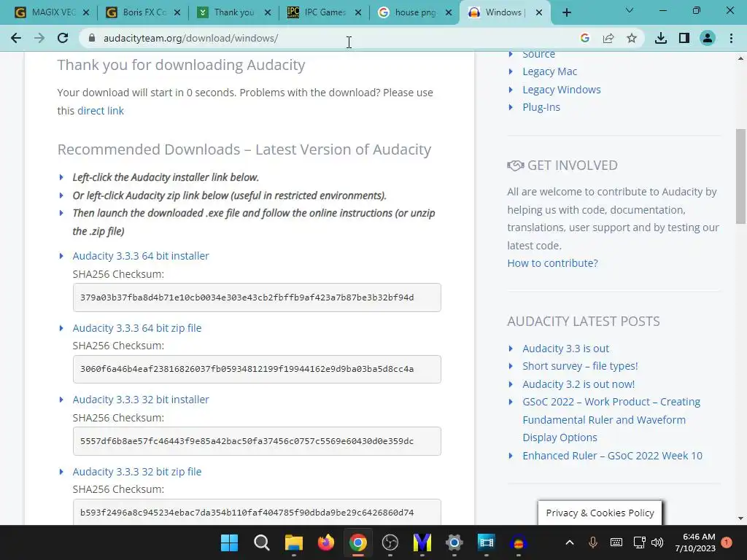Open a new browser tab

[x=566, y=12]
